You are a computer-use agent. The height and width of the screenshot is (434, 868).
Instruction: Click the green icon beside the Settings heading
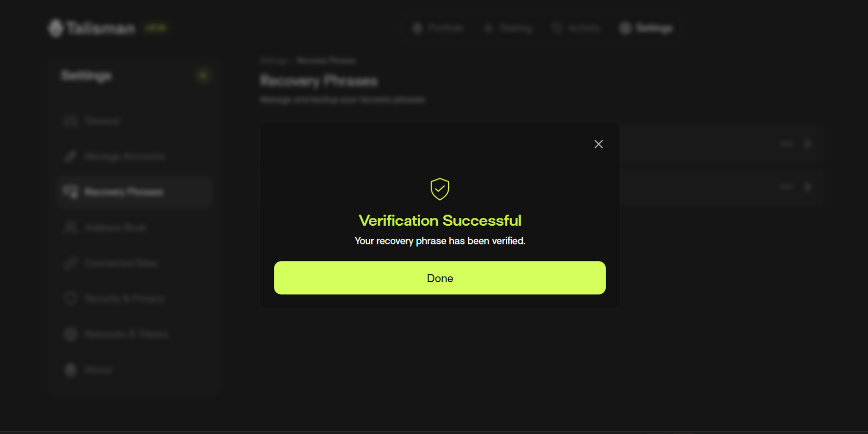coord(203,76)
